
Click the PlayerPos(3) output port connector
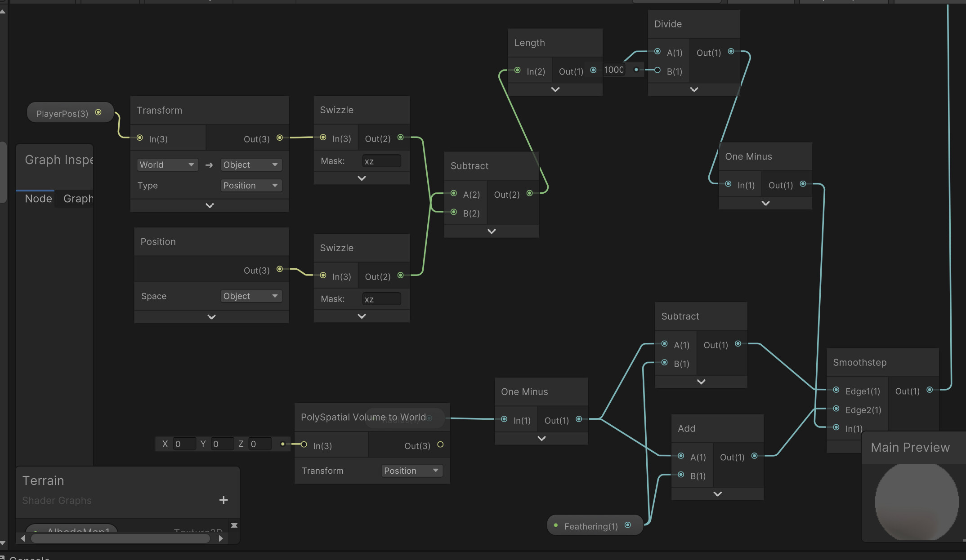coord(98,113)
